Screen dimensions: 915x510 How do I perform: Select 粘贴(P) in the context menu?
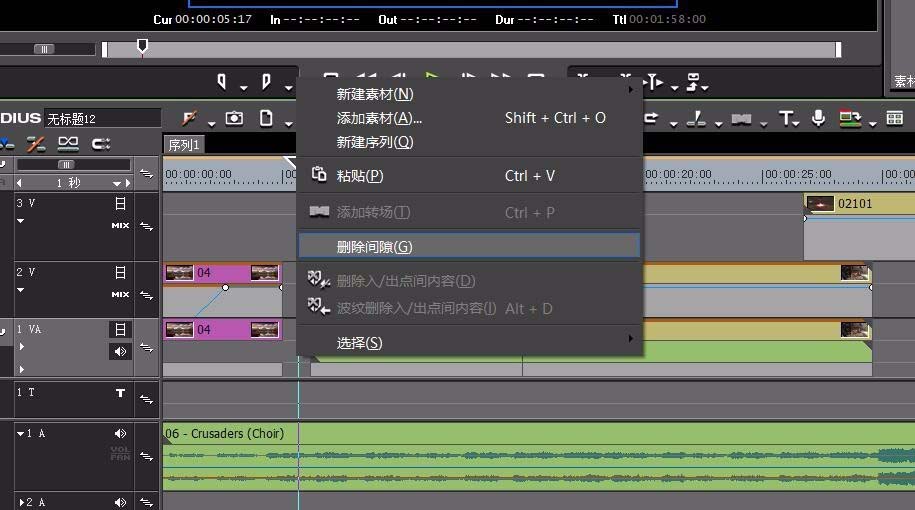point(470,176)
